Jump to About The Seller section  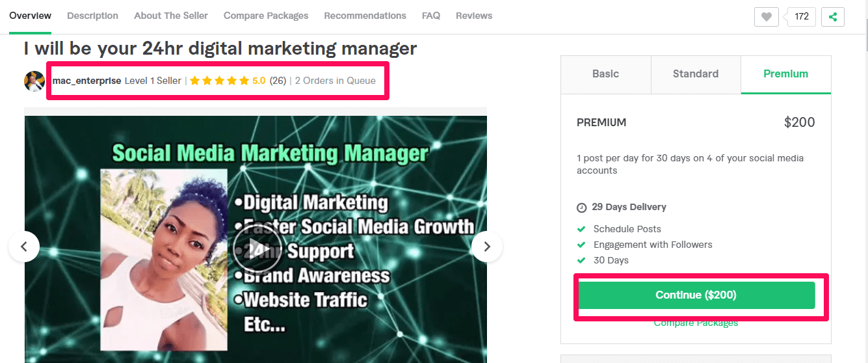(x=171, y=16)
